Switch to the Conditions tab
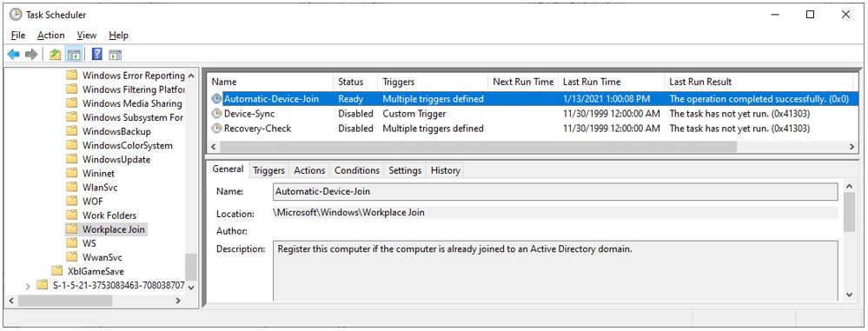The width and height of the screenshot is (868, 331). (357, 170)
